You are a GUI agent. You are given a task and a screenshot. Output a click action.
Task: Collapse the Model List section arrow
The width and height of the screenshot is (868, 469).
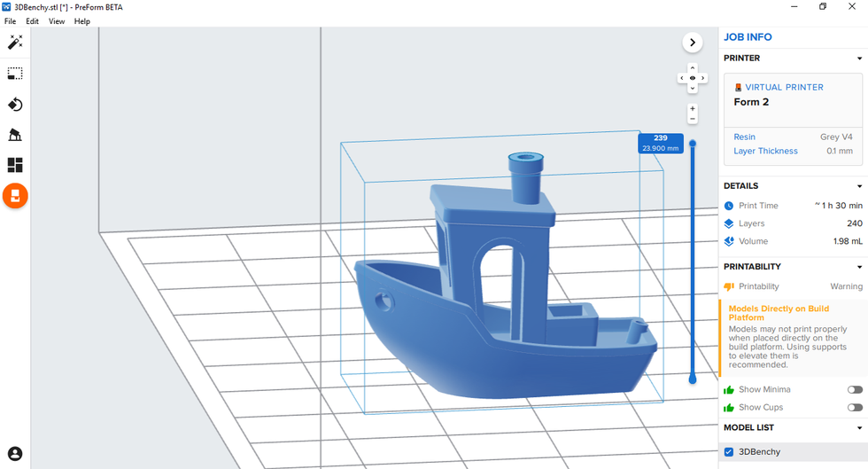point(860,428)
